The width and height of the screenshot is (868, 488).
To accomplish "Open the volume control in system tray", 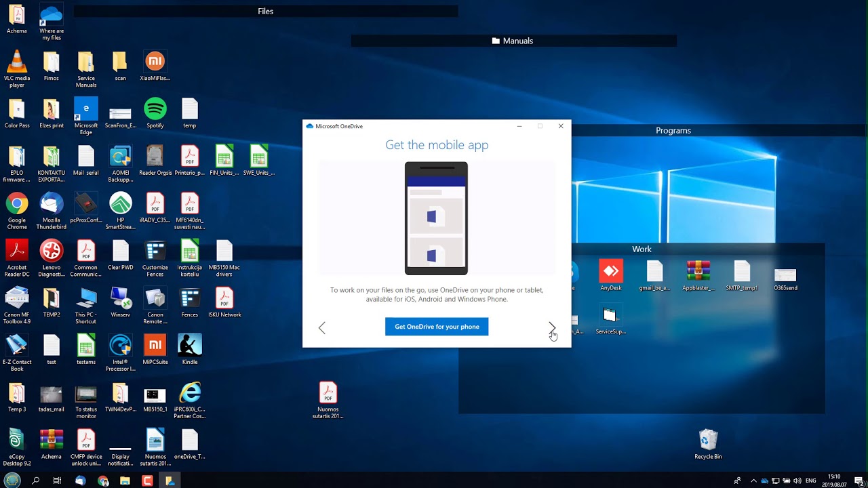I will pos(797,481).
